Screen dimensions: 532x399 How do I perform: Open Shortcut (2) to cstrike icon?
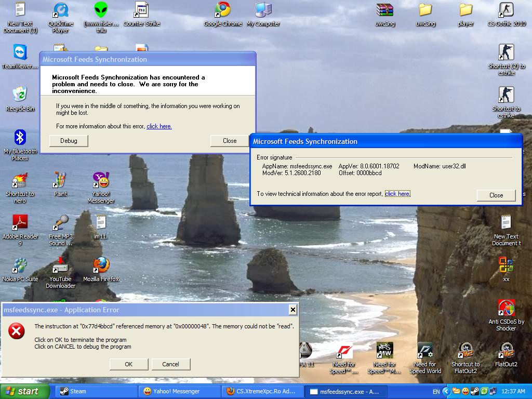(x=506, y=60)
